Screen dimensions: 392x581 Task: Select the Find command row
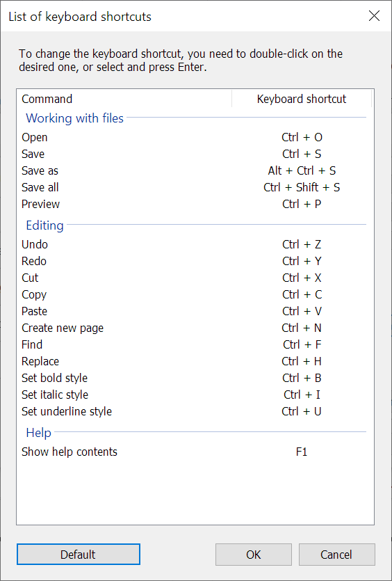pos(195,344)
